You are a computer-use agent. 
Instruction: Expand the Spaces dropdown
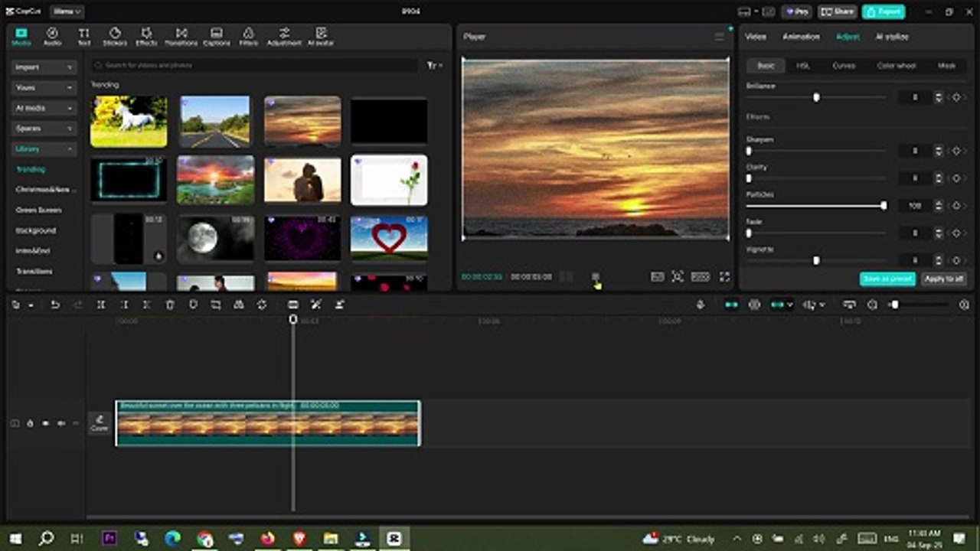(x=44, y=129)
